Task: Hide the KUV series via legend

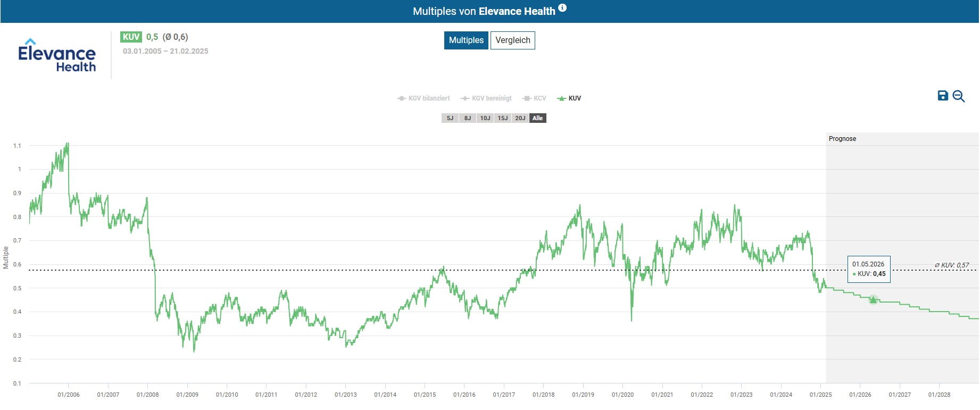Action: tap(569, 98)
